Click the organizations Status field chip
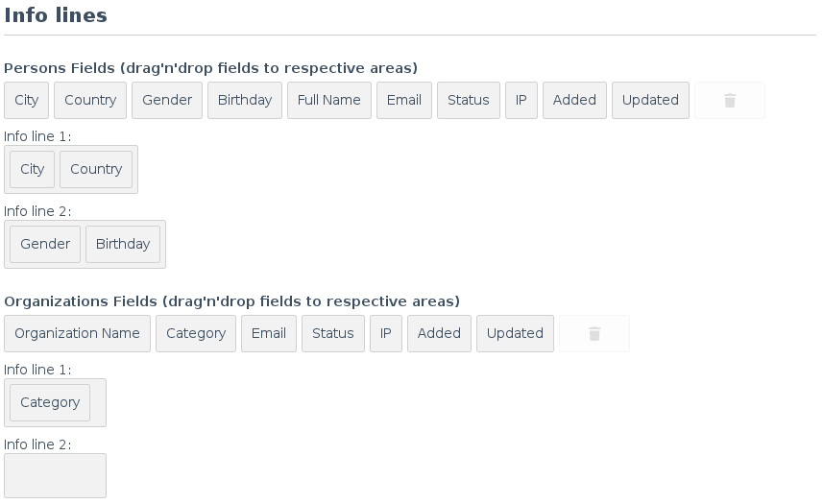The image size is (824, 504). point(332,333)
